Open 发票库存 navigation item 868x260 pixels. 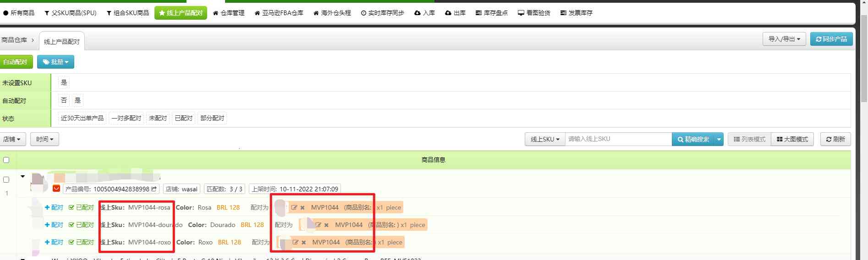click(x=577, y=13)
